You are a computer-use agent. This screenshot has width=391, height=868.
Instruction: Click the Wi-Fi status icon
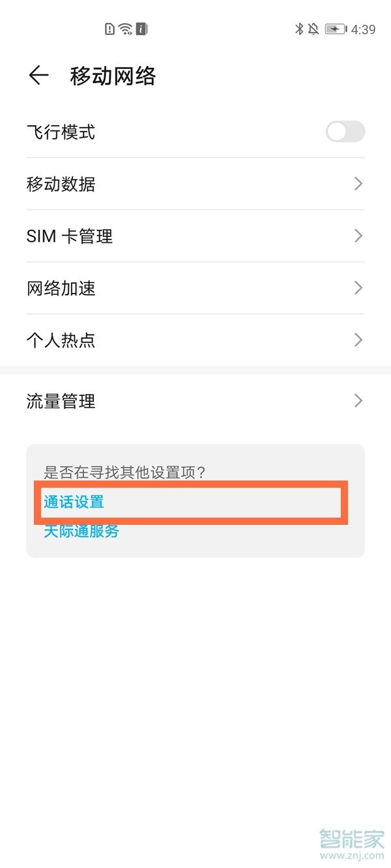tap(124, 29)
